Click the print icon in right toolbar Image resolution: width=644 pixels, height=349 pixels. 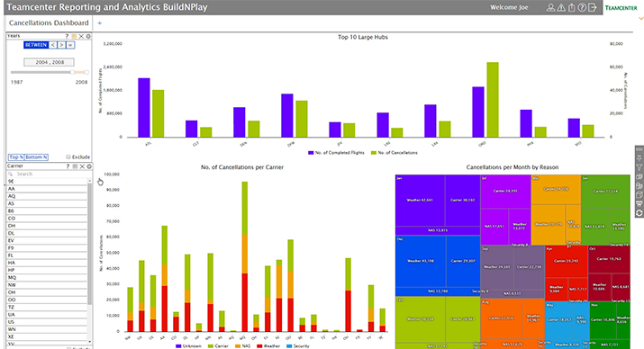click(x=639, y=204)
